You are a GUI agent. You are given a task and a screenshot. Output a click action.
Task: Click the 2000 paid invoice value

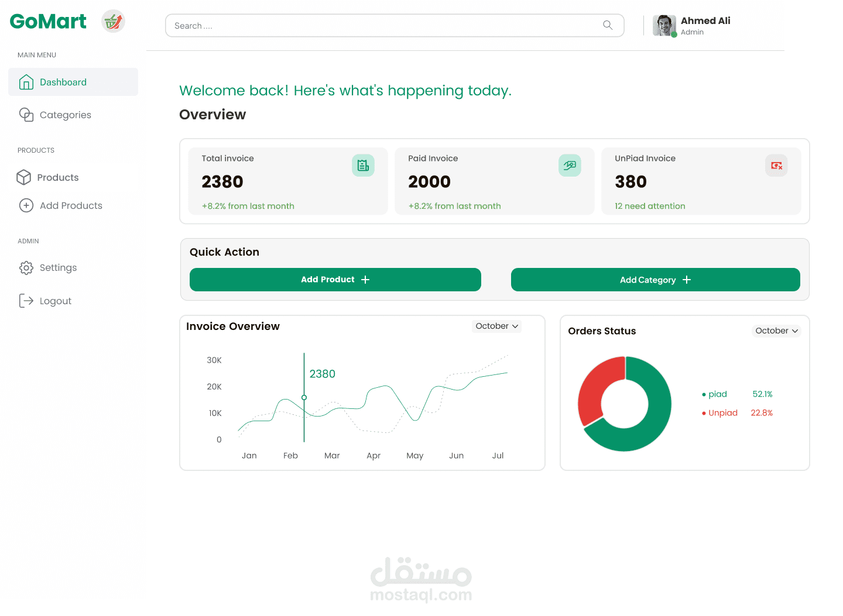pyautogui.click(x=429, y=182)
